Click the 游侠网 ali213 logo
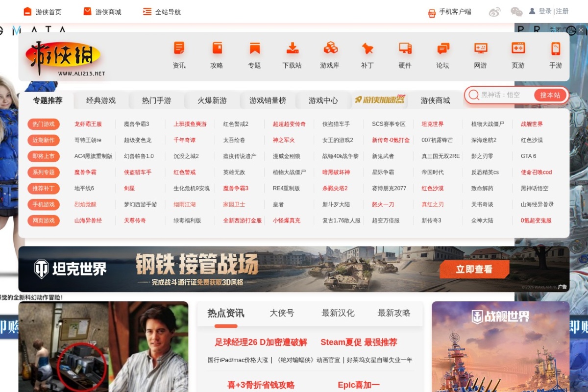 [x=65, y=59]
